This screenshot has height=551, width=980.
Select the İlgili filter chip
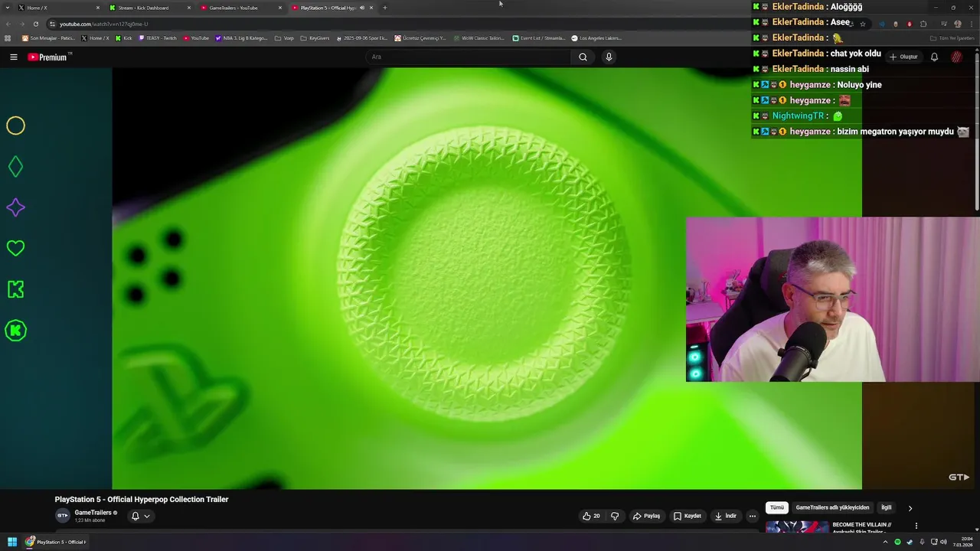click(x=886, y=507)
